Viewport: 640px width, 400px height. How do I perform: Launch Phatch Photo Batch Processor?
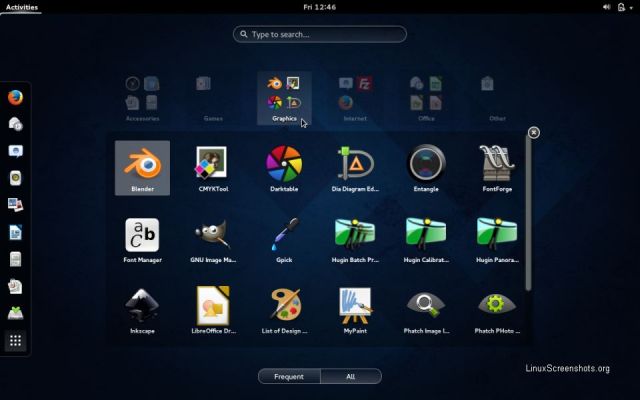[497, 311]
